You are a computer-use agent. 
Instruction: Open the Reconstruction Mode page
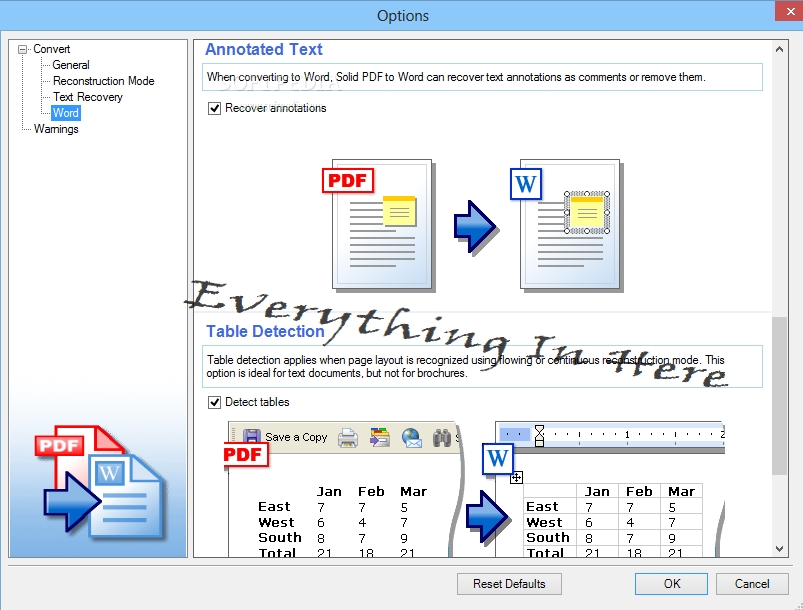pos(103,81)
